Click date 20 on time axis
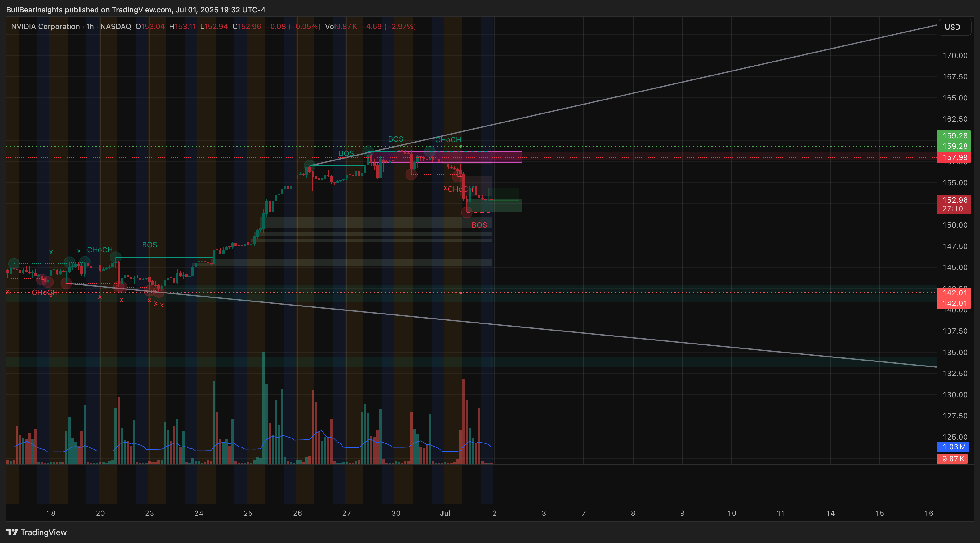 (100, 513)
